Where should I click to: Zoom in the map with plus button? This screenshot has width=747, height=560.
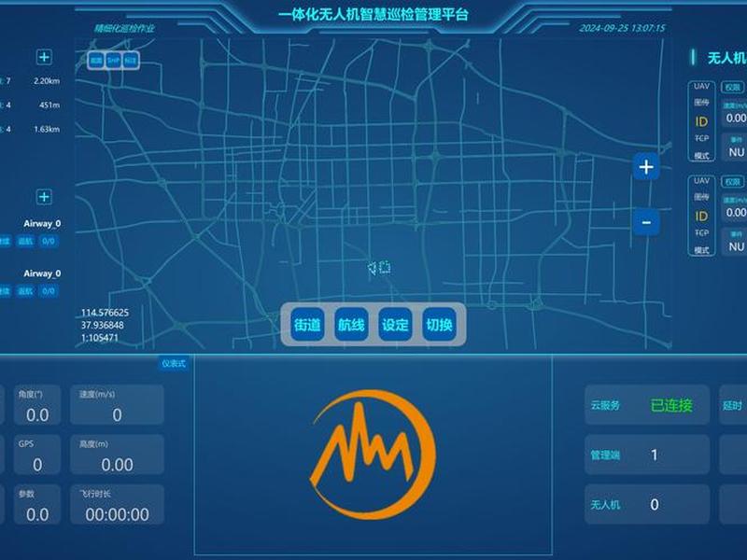[x=646, y=167]
